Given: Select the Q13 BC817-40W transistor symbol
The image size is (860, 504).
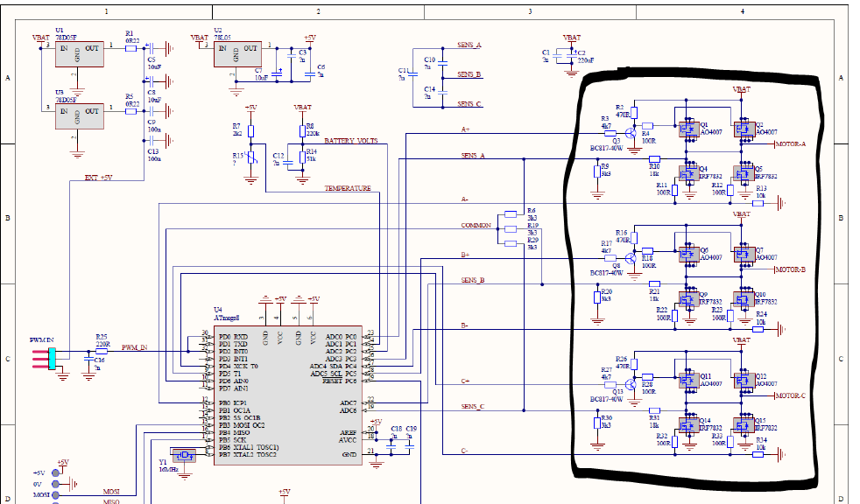Looking at the screenshot, I should tap(631, 384).
